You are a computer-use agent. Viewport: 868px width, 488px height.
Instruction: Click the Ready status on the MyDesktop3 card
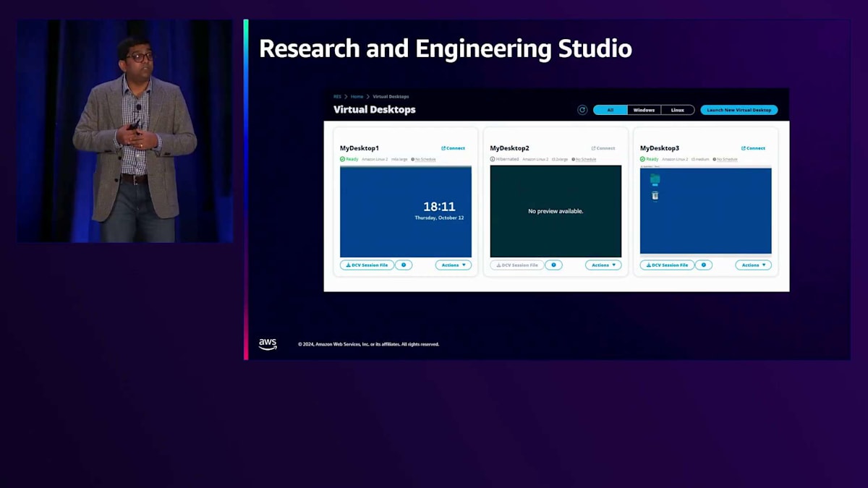[650, 159]
